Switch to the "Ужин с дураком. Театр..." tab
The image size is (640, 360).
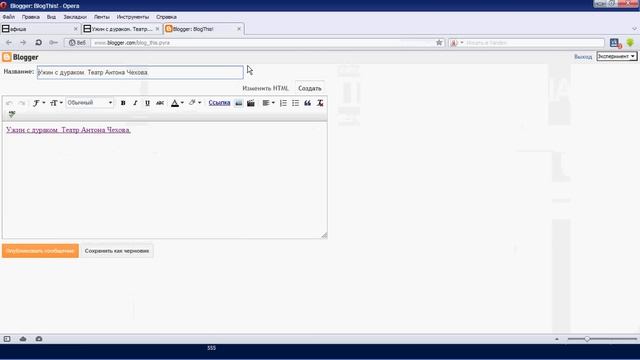[x=121, y=29]
